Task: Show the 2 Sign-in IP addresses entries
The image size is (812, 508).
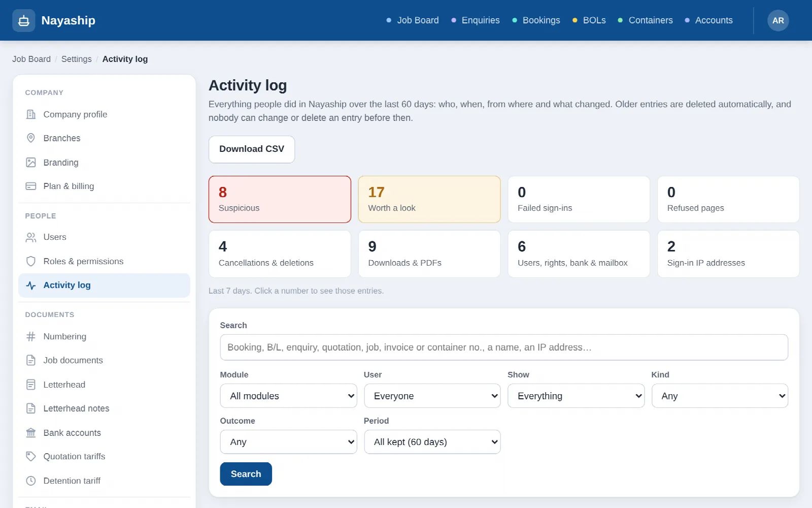Action: [x=728, y=254]
